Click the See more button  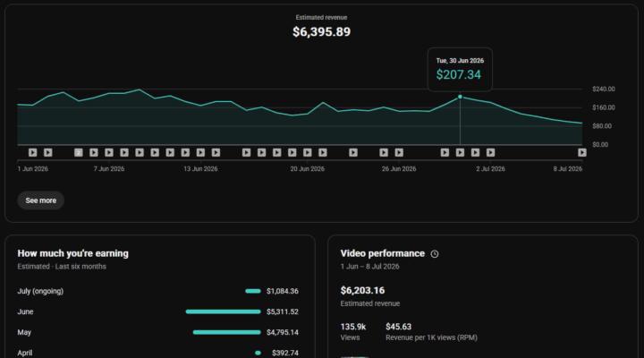40,200
